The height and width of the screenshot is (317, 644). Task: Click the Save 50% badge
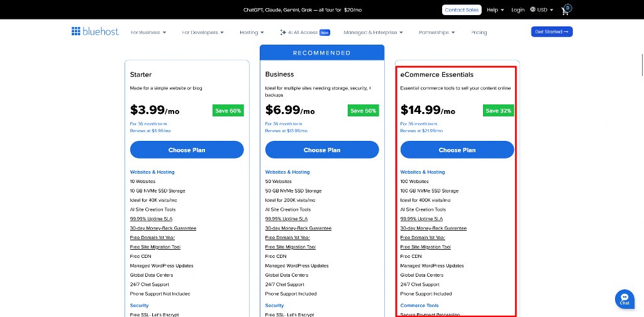(x=364, y=111)
